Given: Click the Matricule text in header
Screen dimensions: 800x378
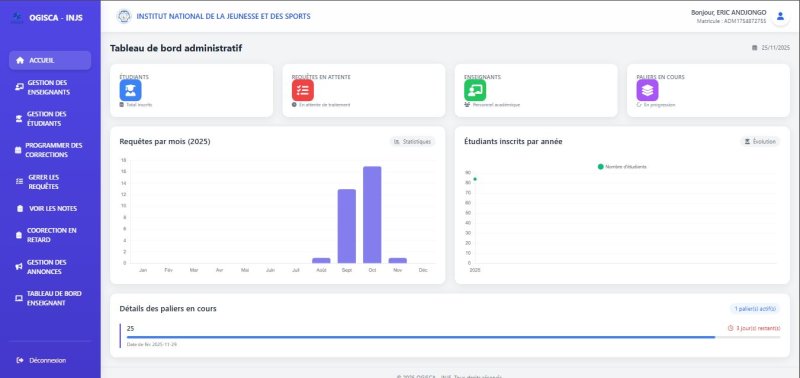Looking at the screenshot, I should 731,21.
